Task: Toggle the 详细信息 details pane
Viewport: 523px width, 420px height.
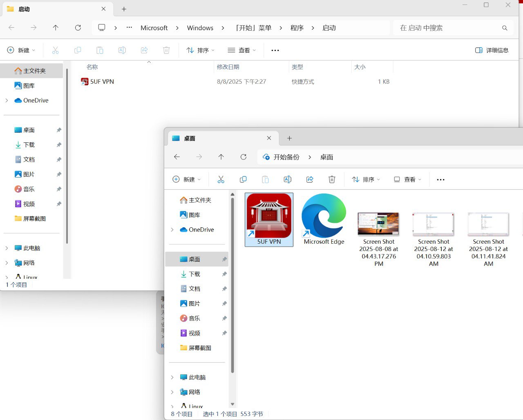Action: pos(492,50)
